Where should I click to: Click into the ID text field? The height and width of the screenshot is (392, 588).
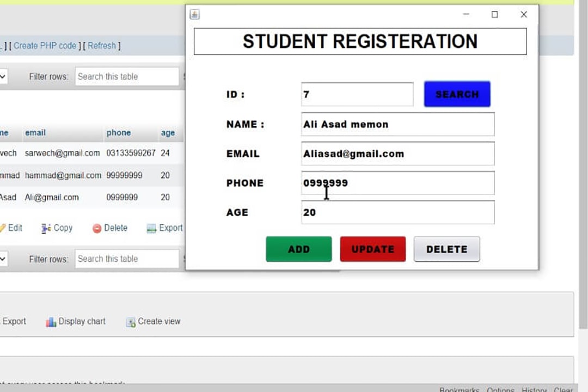click(x=357, y=95)
